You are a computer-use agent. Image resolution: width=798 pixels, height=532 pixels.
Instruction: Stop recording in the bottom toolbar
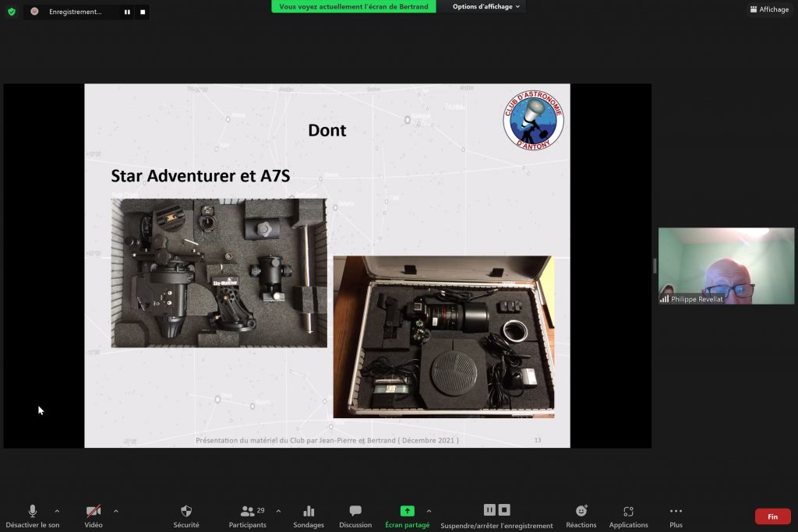504,509
